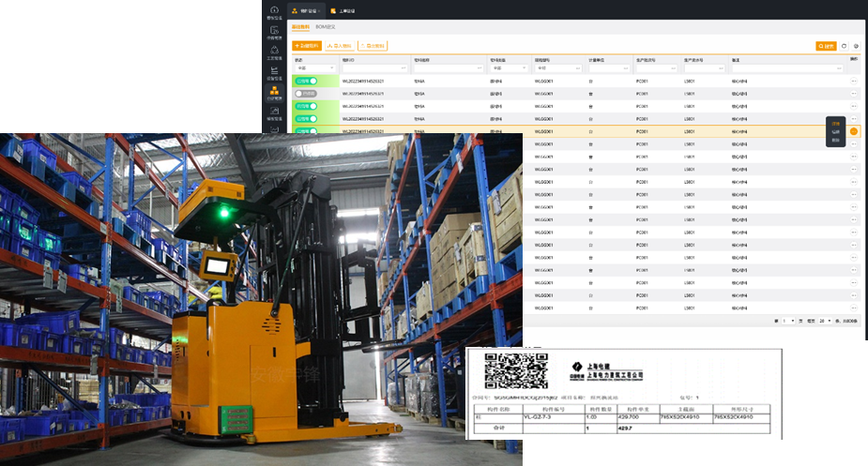Click the fourth sidebar icon with chart symbol
Image resolution: width=868 pixels, height=466 pixels.
[x=274, y=72]
